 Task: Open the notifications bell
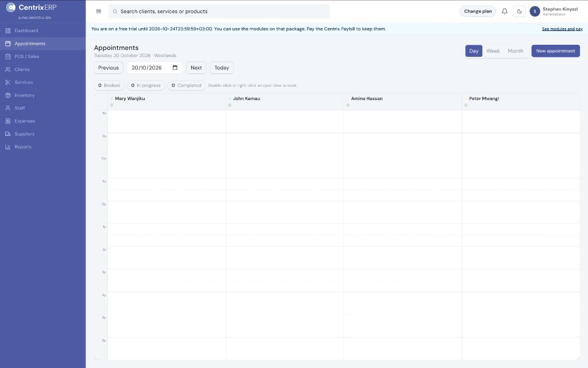505,11
